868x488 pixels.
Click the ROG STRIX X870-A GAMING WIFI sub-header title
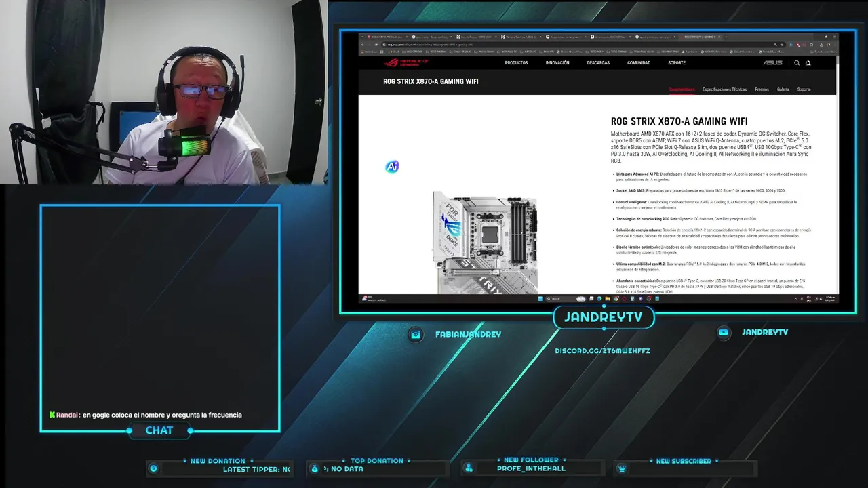pyautogui.click(x=431, y=81)
